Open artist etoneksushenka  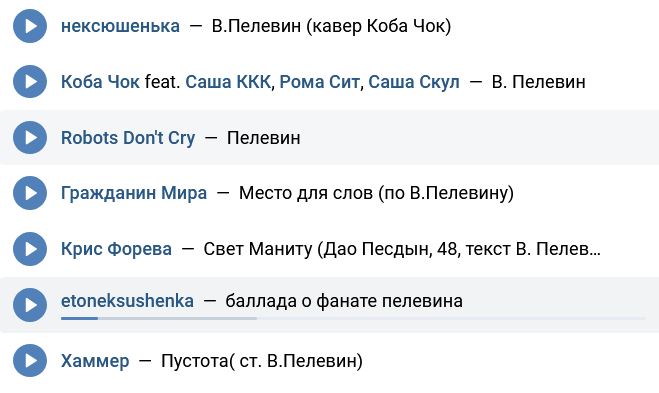tap(127, 301)
